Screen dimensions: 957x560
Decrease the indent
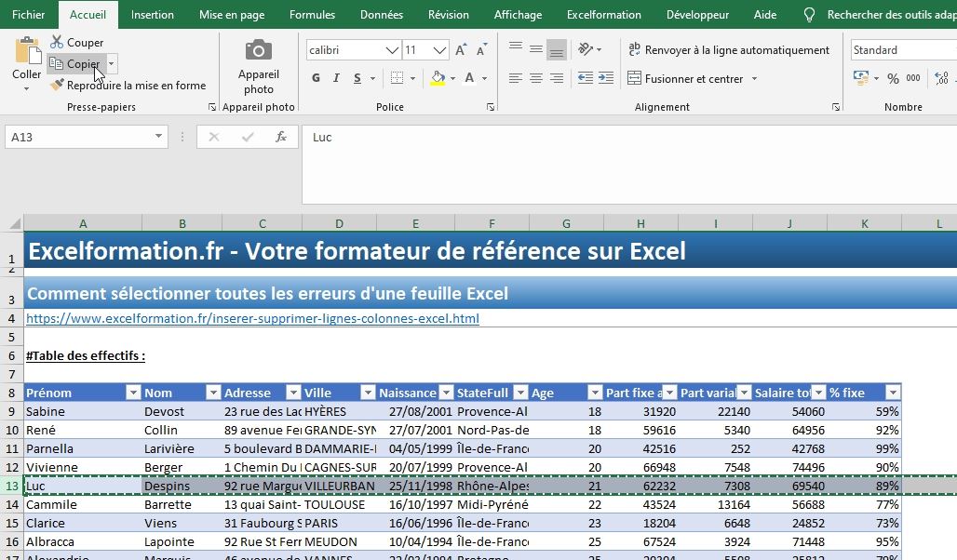pyautogui.click(x=586, y=78)
